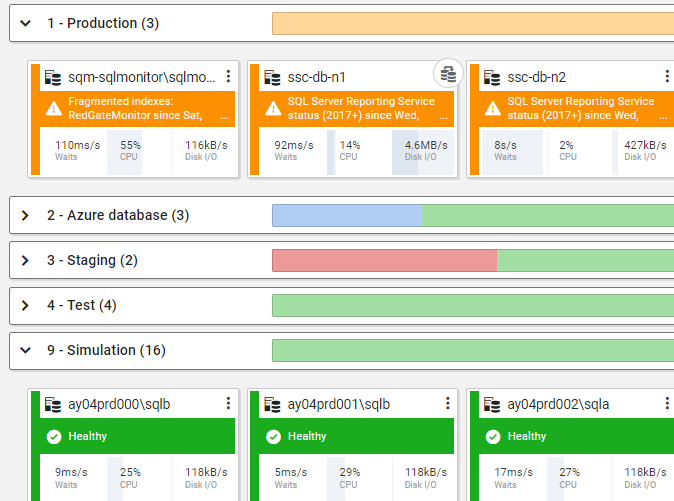Open the sqm-sqlmonitor server name link
This screenshot has height=501, width=674.
141,77
